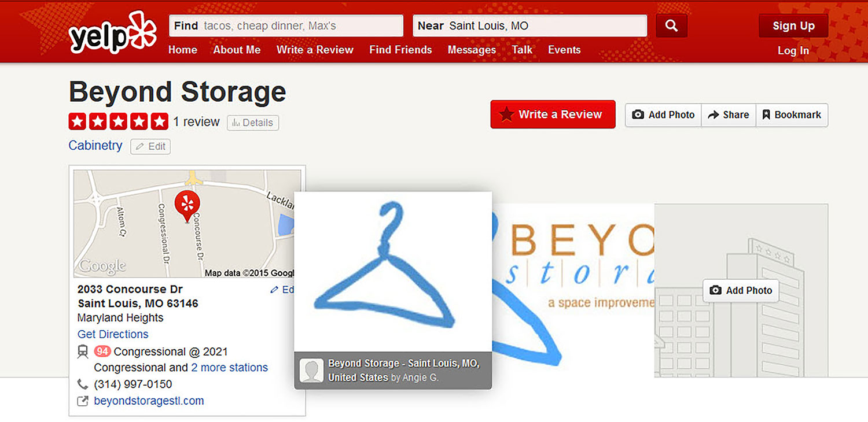
Task: Click the red Yelp map pin marker
Action: (x=187, y=206)
